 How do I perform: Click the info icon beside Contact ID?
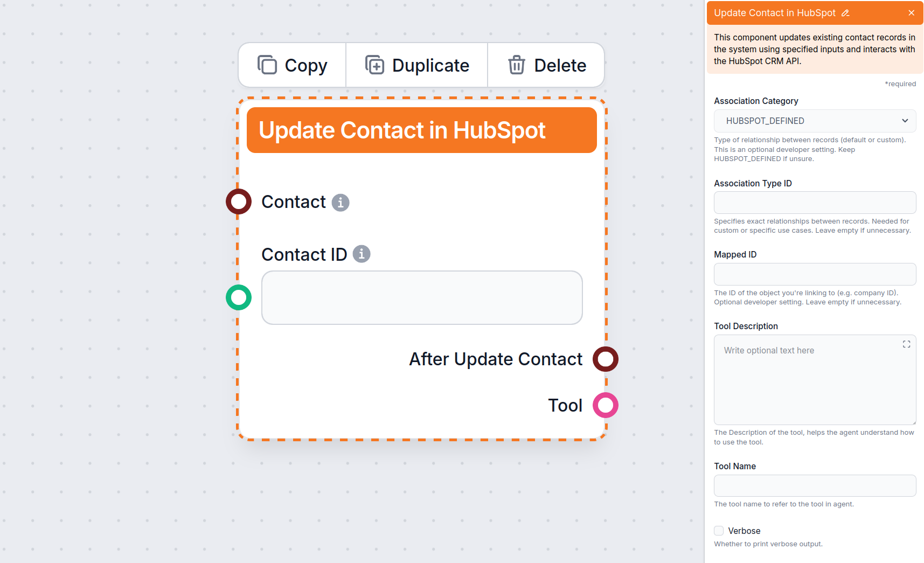click(362, 254)
